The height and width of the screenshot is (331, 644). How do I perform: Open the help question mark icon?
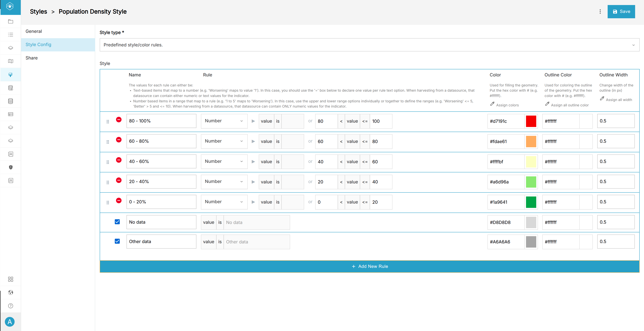coord(11,306)
